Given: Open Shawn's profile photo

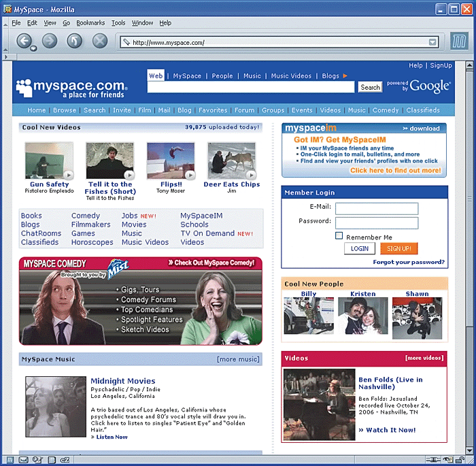Looking at the screenshot, I should pos(417,318).
